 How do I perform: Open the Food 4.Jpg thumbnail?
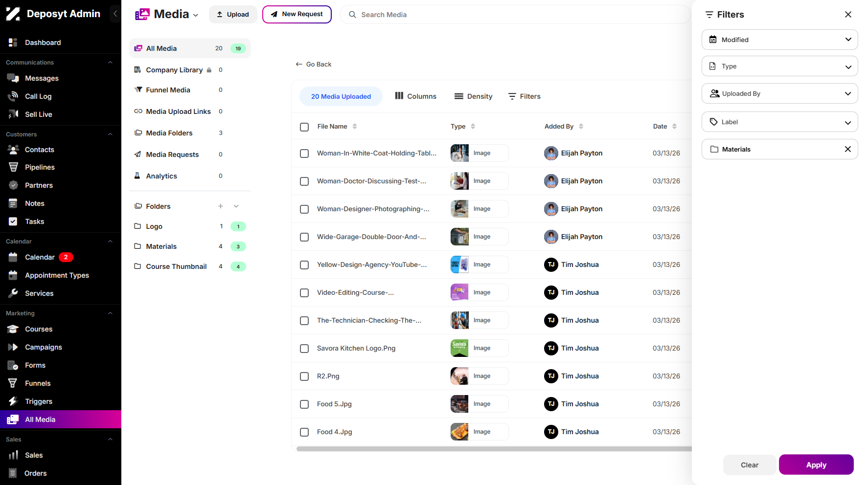pos(459,432)
